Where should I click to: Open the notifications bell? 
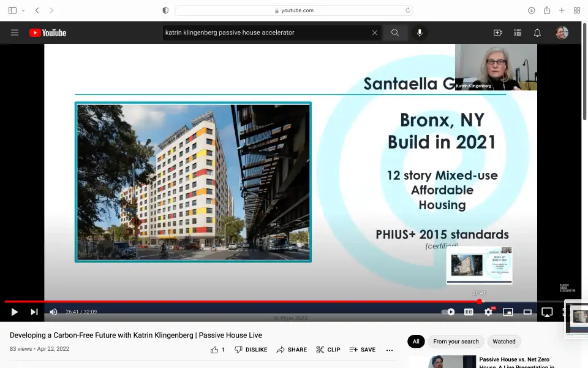537,33
